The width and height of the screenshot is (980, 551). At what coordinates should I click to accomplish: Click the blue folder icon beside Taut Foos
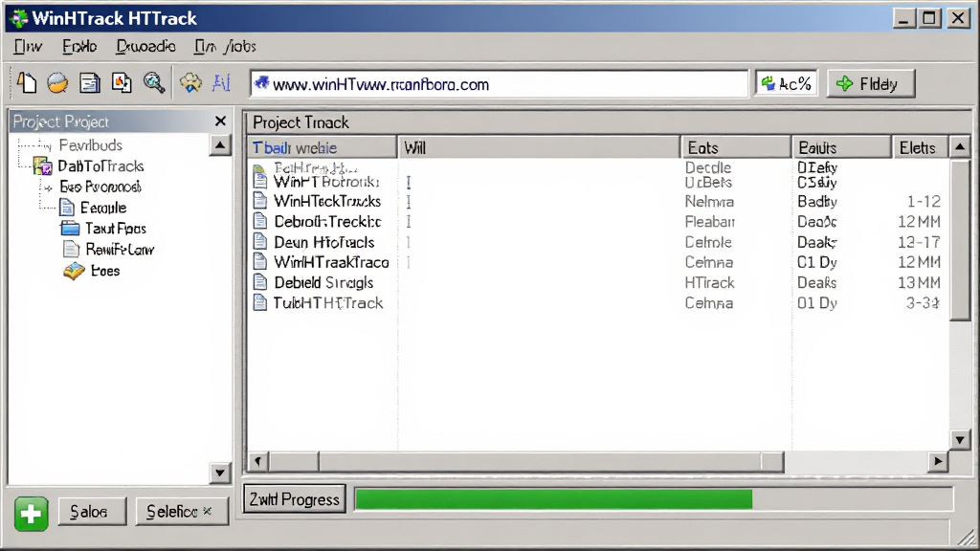point(70,228)
